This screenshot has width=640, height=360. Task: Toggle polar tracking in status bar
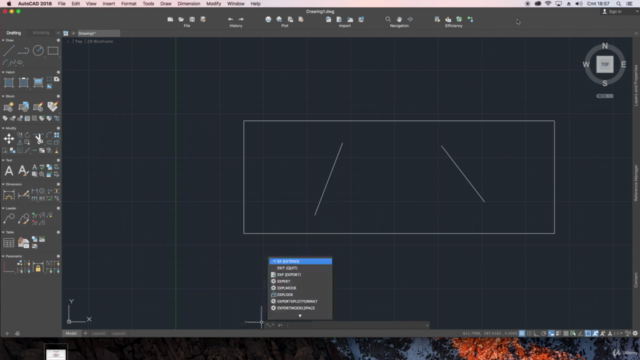click(x=544, y=333)
